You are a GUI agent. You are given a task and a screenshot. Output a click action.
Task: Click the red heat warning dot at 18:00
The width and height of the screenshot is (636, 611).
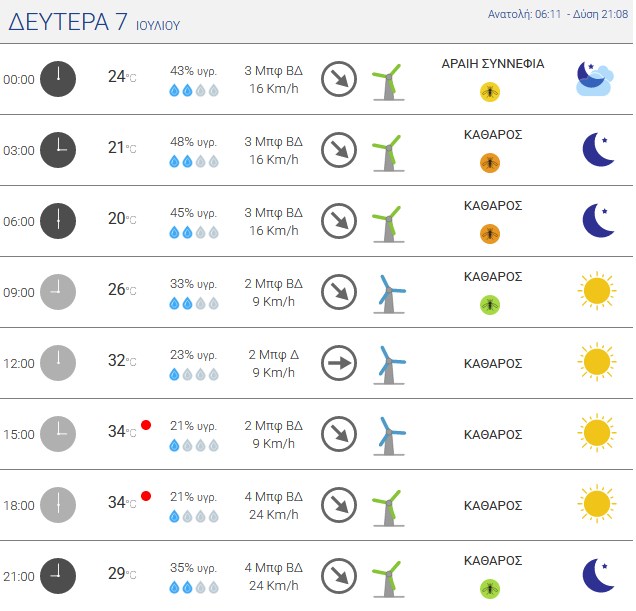coord(146,496)
